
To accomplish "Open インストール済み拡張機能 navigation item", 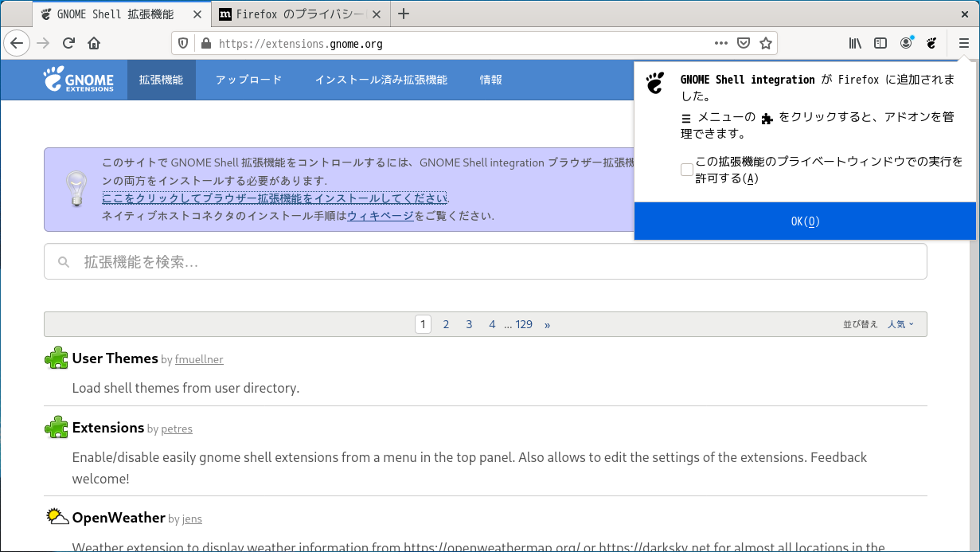I will (381, 80).
